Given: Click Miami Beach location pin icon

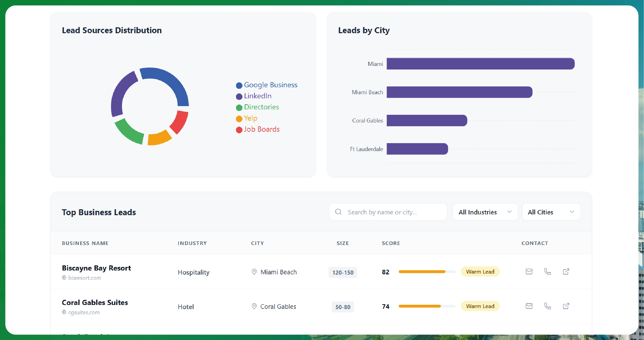Looking at the screenshot, I should (x=254, y=272).
